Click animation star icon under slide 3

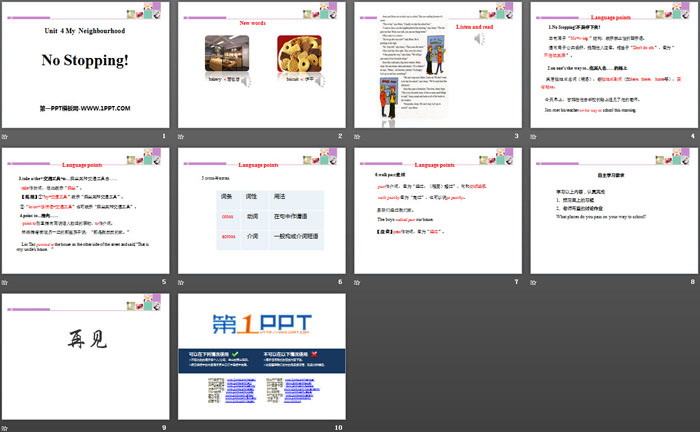[357, 137]
